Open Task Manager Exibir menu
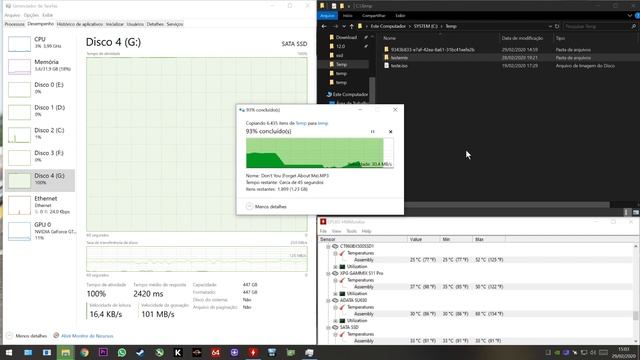The width and height of the screenshot is (640, 360). pos(48,15)
